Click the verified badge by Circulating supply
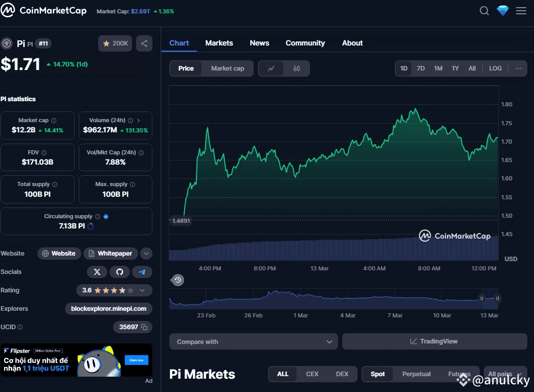The height and width of the screenshot is (392, 534). click(106, 217)
